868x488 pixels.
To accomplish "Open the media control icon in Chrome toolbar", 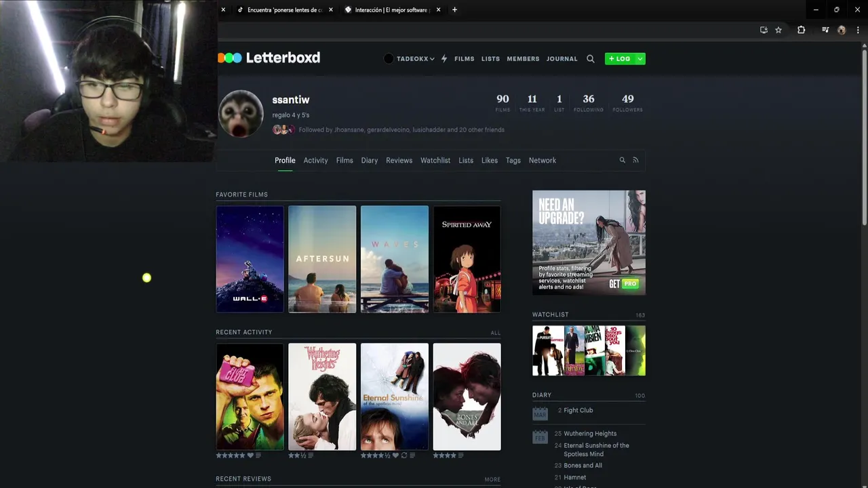I will [825, 30].
